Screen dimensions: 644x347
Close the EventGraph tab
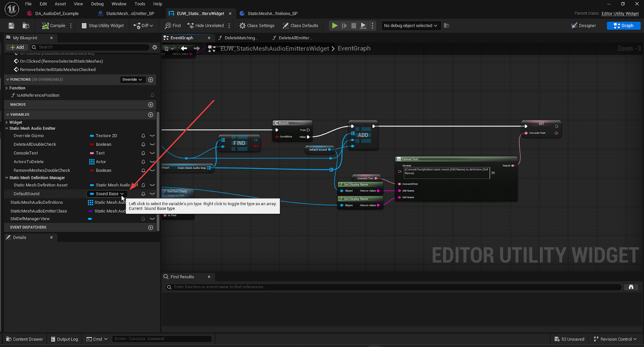(209, 38)
